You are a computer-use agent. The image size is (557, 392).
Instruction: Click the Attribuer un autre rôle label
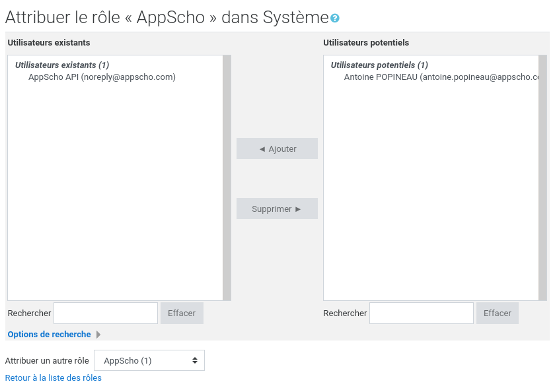point(47,360)
